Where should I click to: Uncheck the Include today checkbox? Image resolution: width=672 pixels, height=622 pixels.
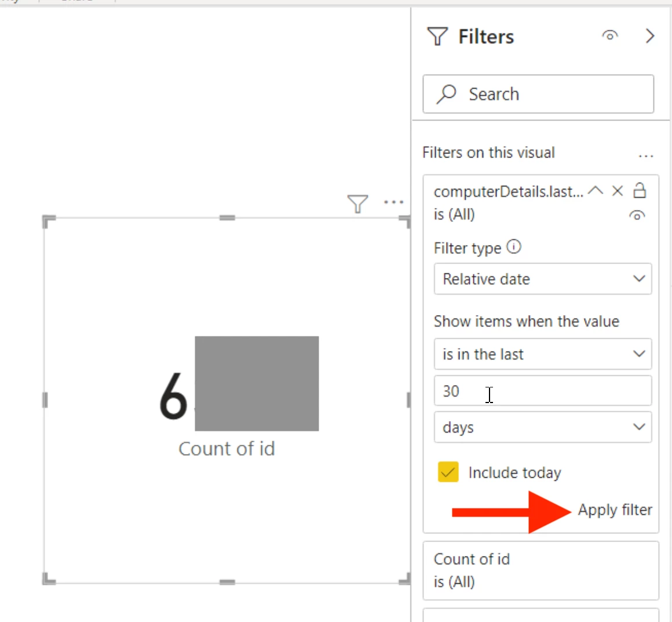pos(448,472)
